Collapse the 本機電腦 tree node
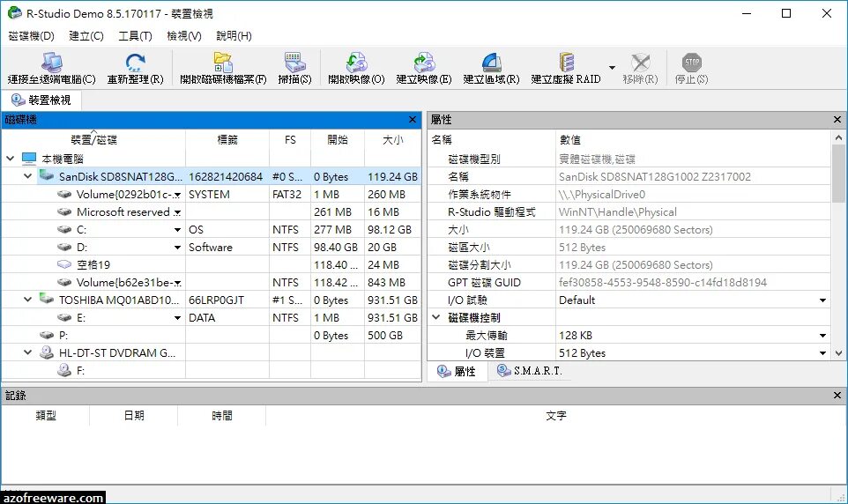 (11, 159)
